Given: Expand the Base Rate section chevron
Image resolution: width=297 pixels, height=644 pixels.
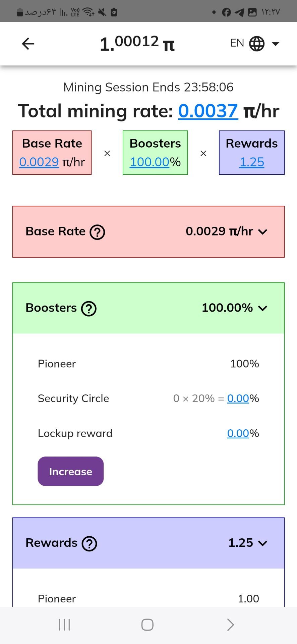Looking at the screenshot, I should [x=263, y=232].
